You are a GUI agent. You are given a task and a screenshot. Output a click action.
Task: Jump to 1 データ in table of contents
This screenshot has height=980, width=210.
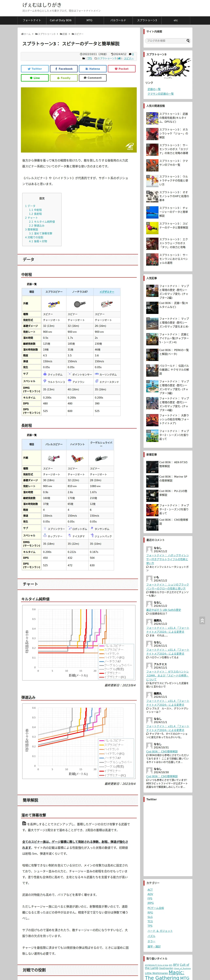pos(30,206)
